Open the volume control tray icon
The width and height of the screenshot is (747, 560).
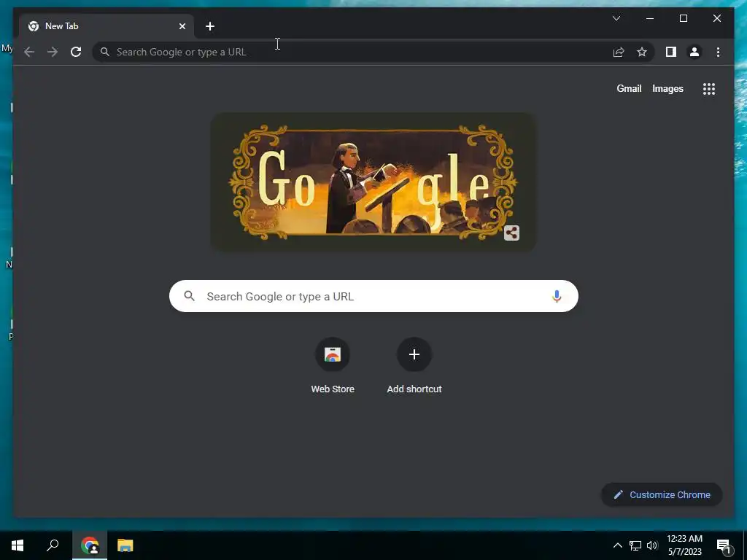pos(652,545)
